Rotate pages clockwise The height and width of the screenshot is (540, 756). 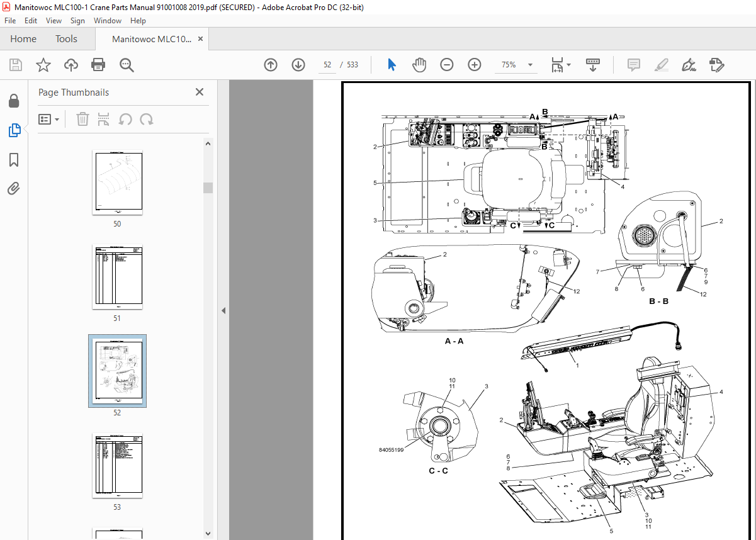[147, 119]
